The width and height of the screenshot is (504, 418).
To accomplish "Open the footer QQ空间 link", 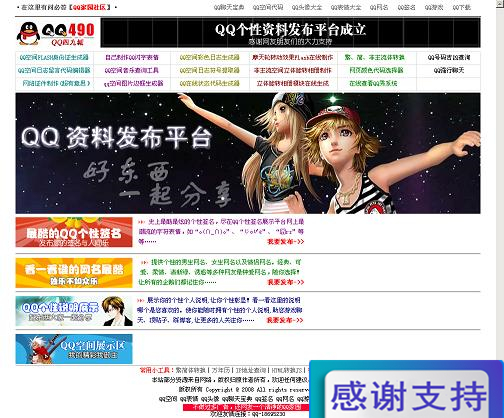I will point(168,399).
